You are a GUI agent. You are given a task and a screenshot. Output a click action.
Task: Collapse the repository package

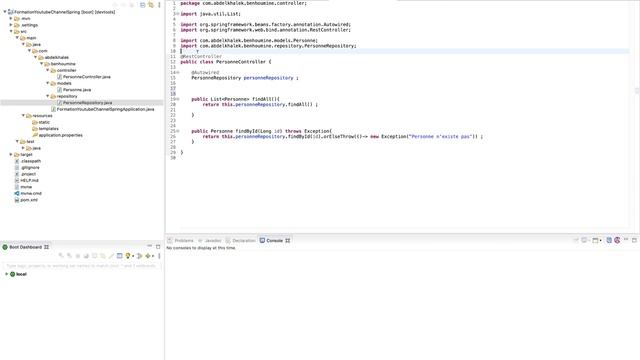coord(48,96)
